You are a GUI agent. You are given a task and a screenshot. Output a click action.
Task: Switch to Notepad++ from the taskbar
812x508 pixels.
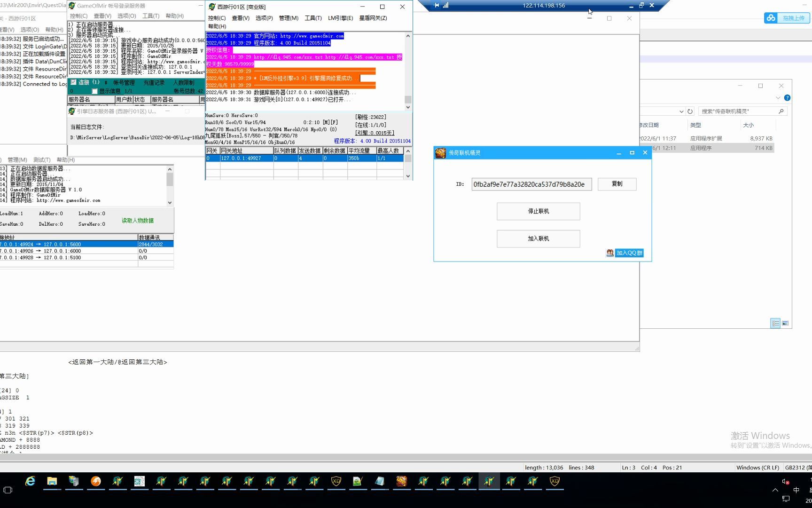coord(358,481)
